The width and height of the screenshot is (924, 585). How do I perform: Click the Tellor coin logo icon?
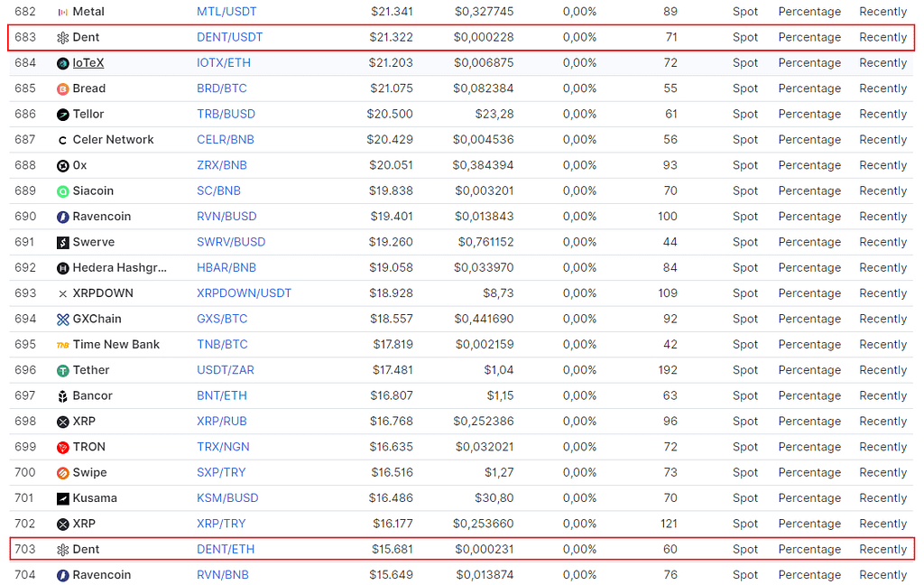click(x=63, y=114)
